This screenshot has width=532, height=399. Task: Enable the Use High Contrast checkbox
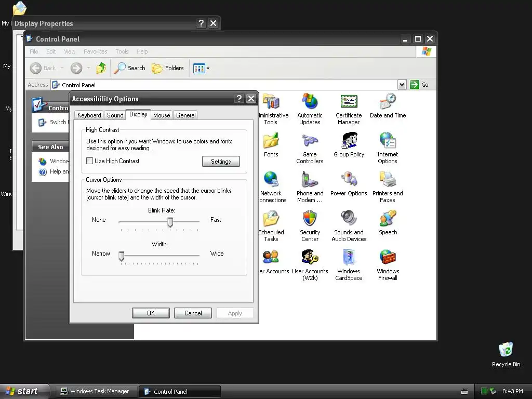point(89,161)
